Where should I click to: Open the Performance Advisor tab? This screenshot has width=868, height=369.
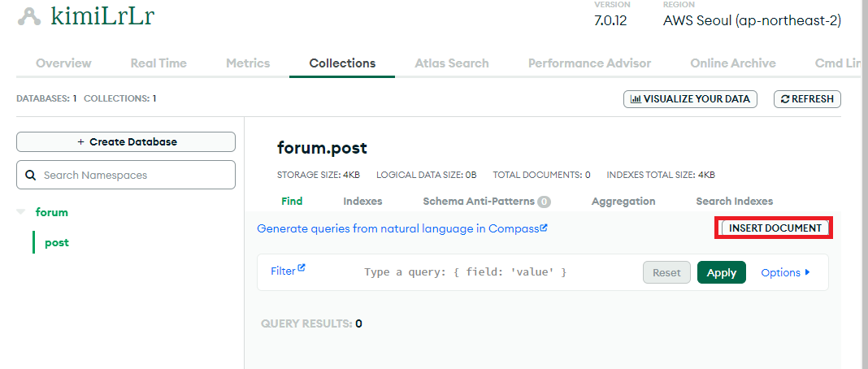(589, 63)
